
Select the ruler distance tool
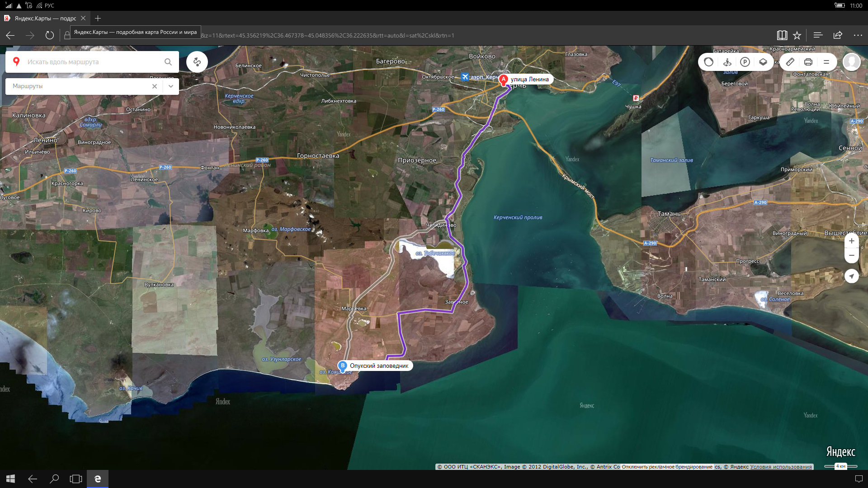[x=790, y=62]
